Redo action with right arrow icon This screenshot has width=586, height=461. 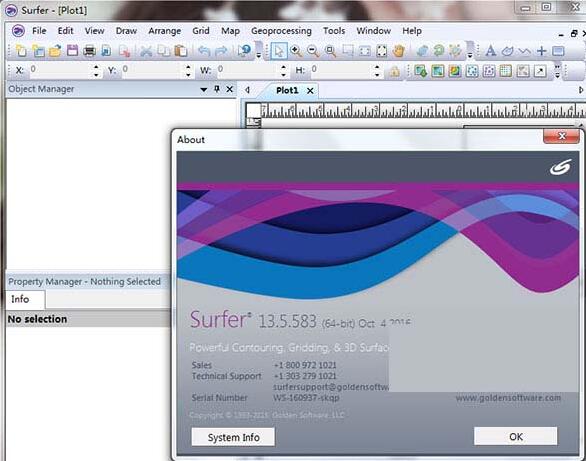(x=221, y=51)
